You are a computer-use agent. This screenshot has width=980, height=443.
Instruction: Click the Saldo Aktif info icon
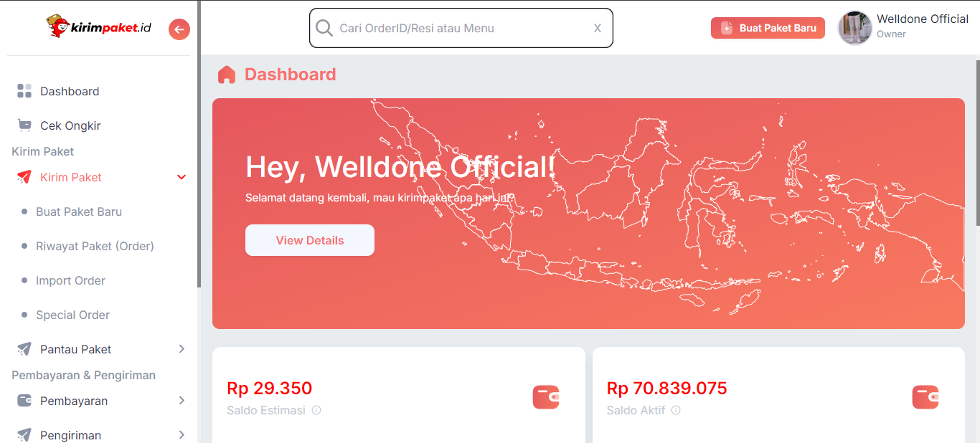[x=676, y=411]
